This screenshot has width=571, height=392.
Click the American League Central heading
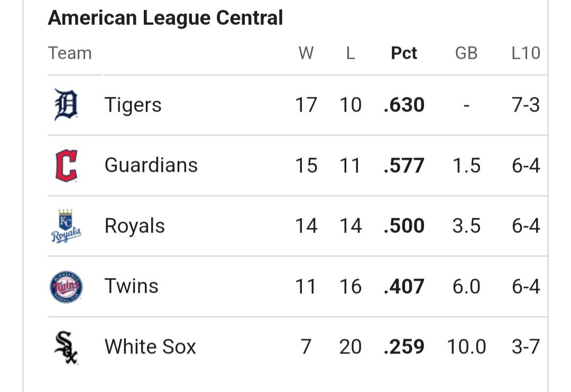(165, 18)
